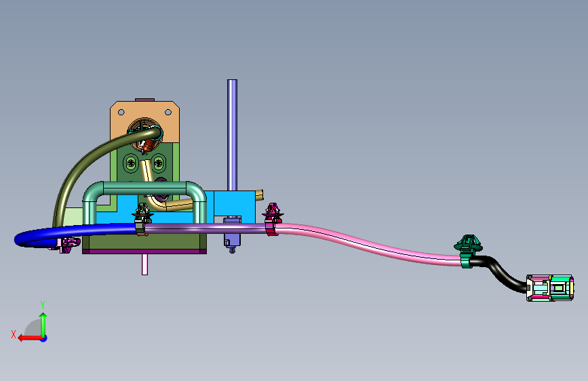Screen dimensions: 588x381
Task: Select the green clip joining blue and purple hose
Action: click(142, 220)
